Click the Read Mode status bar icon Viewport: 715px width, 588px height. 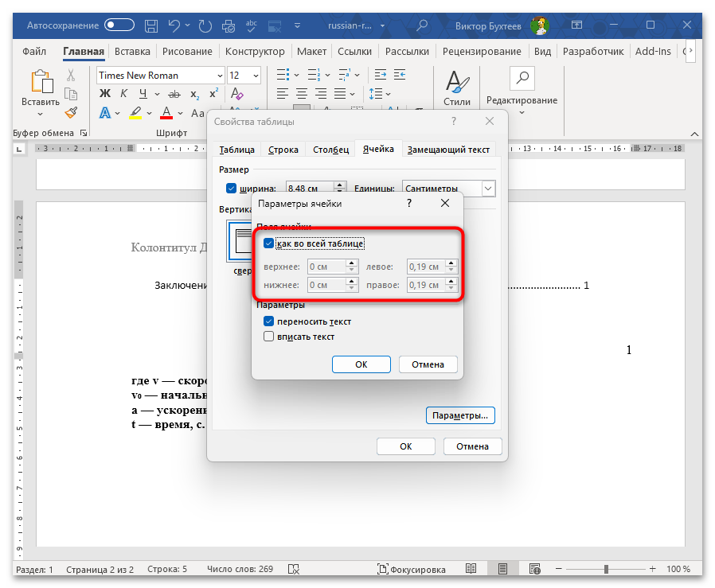[x=471, y=568]
